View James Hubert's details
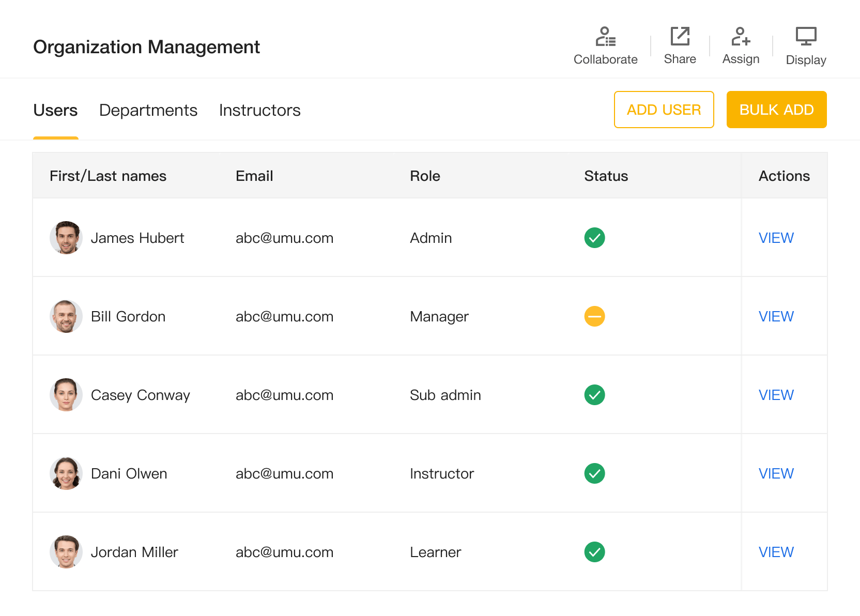The width and height of the screenshot is (860, 616). (x=776, y=238)
